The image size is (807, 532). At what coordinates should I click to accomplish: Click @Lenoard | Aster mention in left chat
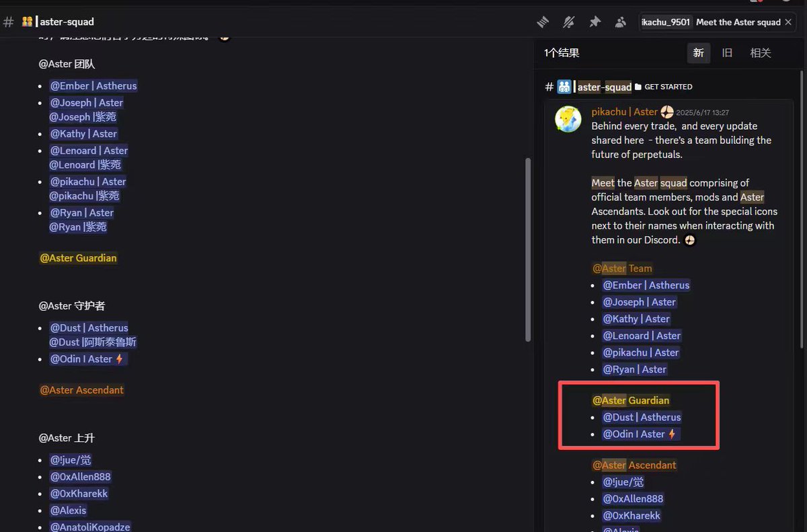(x=89, y=150)
